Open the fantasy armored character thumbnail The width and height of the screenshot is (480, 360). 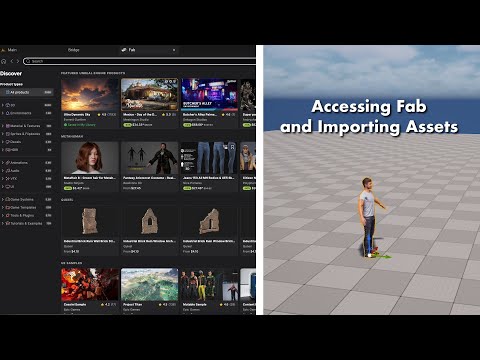click(x=150, y=158)
